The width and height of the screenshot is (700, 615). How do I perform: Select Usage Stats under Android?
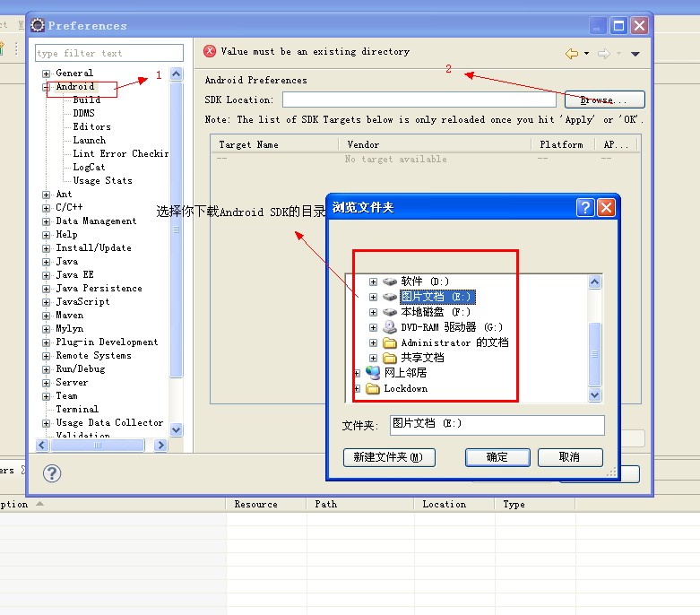tap(102, 180)
